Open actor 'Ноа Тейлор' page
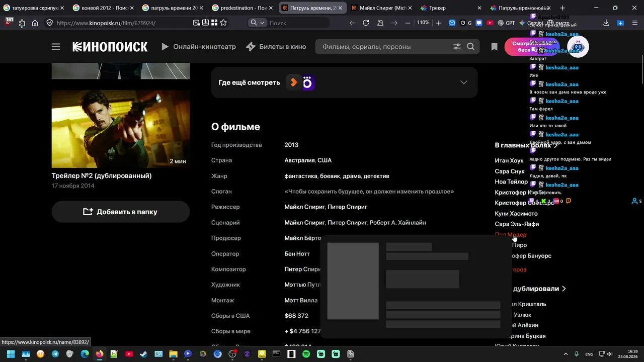This screenshot has height=362, width=644. coord(511,182)
